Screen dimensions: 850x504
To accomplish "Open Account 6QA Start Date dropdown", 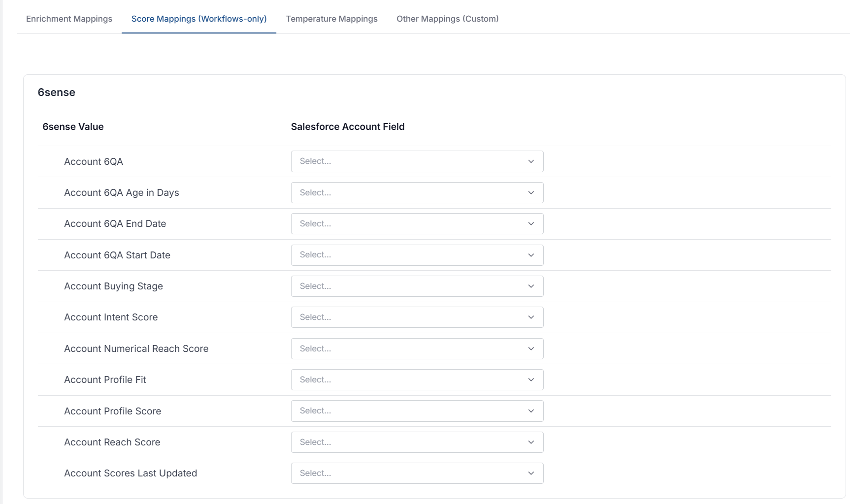I will tap(417, 255).
